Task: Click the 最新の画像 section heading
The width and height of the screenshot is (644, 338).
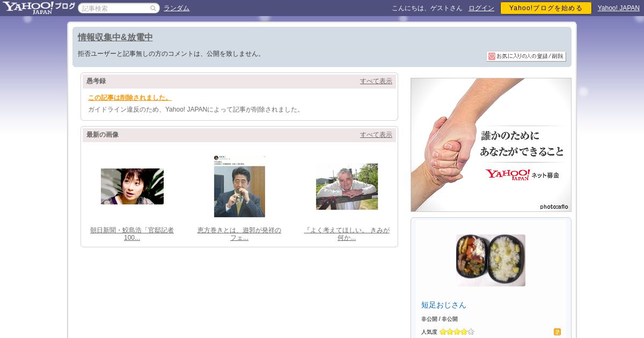Action: tap(103, 135)
